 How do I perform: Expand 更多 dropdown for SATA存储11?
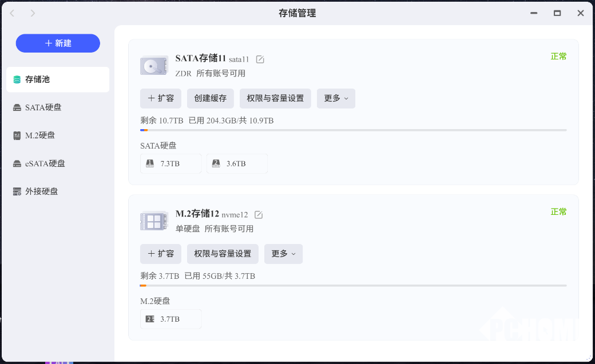click(336, 98)
